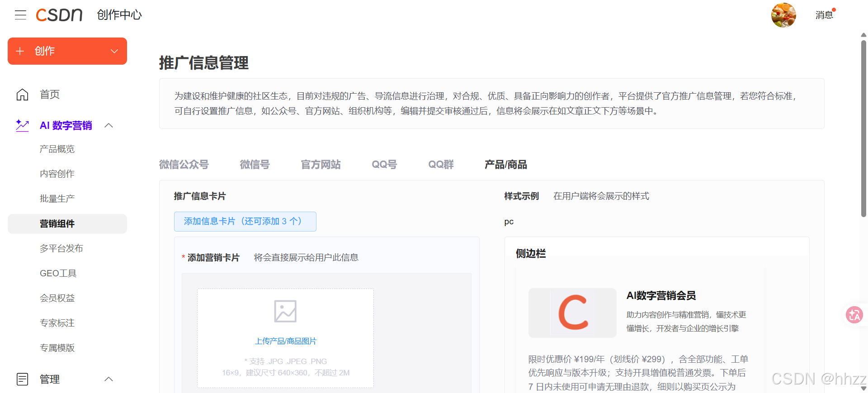
Task: Expand the 创作 button dropdown arrow
Action: 114,51
